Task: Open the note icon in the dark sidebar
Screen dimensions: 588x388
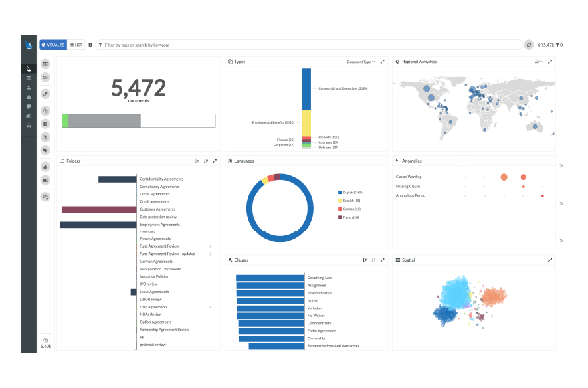Action: click(29, 106)
